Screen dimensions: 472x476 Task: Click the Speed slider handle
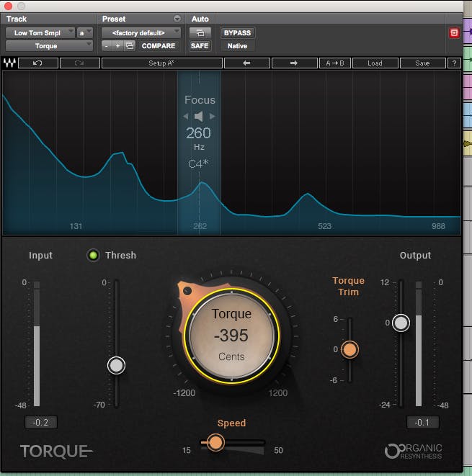click(215, 442)
